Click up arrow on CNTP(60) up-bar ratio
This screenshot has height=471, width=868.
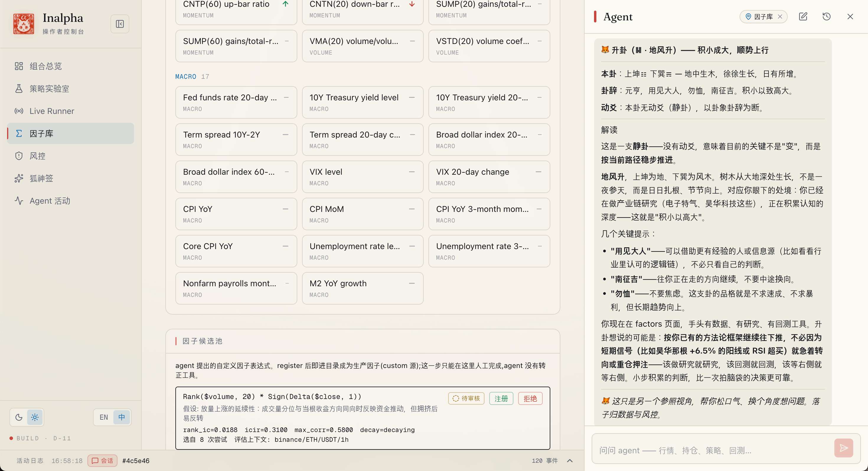pos(285,4)
